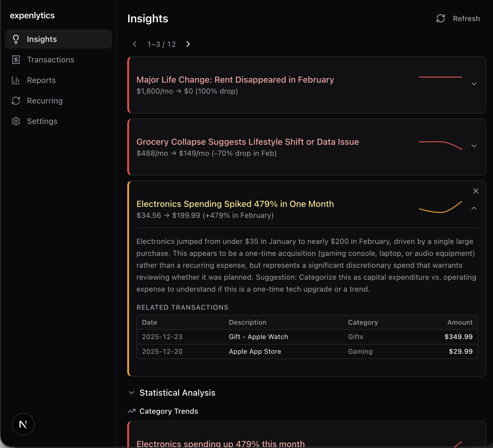
Task: Click the Category Trends trending arrow icon
Action: pyautogui.click(x=131, y=411)
